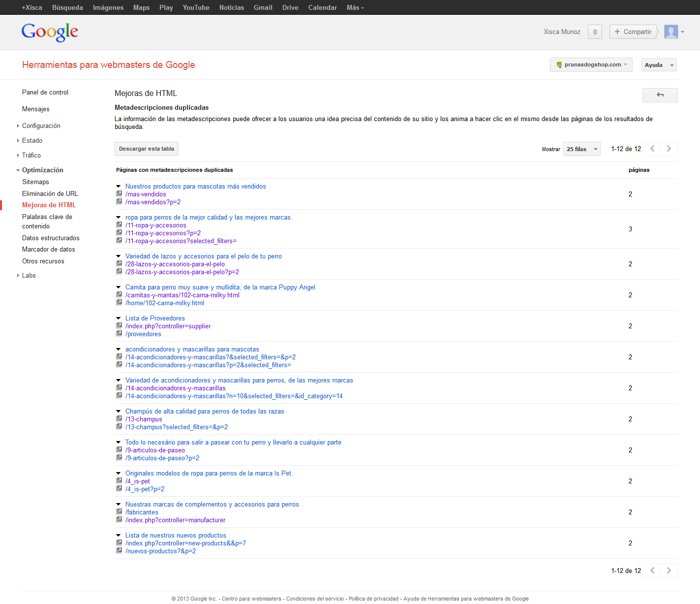Click the +Xisca profile link
The image size is (700, 604).
32,7
